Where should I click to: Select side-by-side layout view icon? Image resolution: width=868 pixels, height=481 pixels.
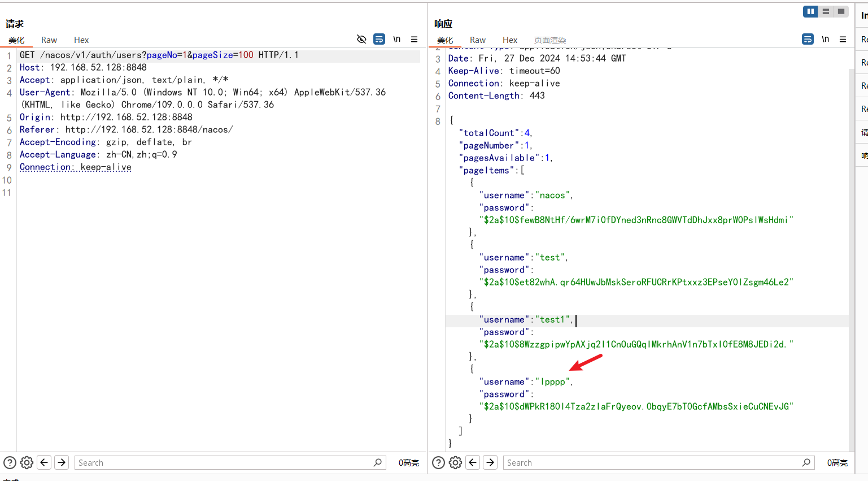(x=810, y=11)
